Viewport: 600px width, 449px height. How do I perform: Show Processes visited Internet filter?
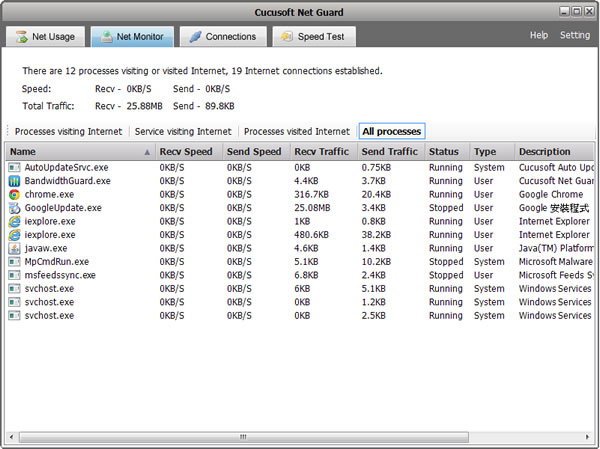point(297,132)
